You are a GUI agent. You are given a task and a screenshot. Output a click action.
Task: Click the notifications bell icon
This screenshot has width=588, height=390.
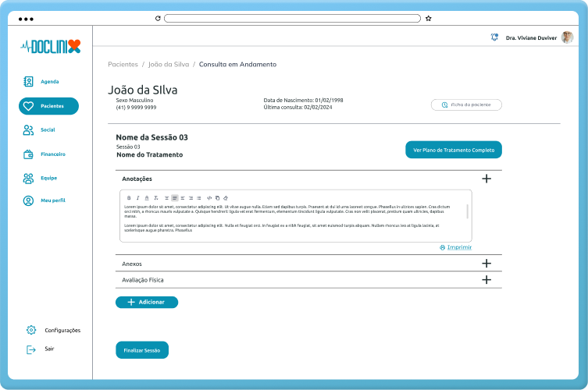click(x=494, y=37)
